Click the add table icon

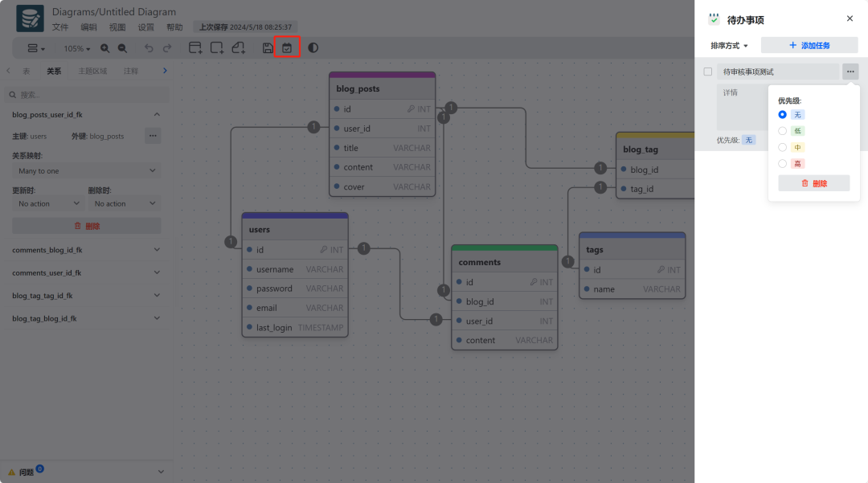[195, 48]
